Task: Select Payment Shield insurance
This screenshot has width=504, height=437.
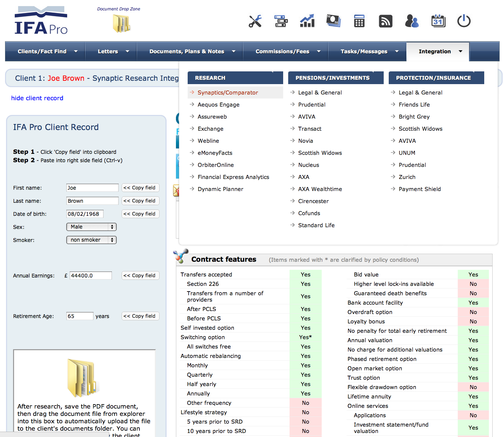Action: pyautogui.click(x=420, y=189)
